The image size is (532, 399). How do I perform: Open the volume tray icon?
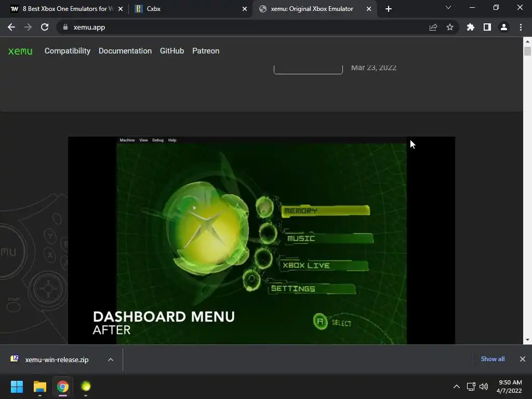tap(484, 387)
